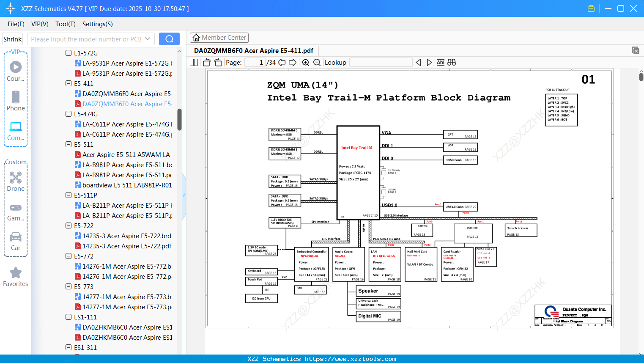This screenshot has width=644, height=363.
Task: Zoom in on the schematic
Action: (306, 62)
